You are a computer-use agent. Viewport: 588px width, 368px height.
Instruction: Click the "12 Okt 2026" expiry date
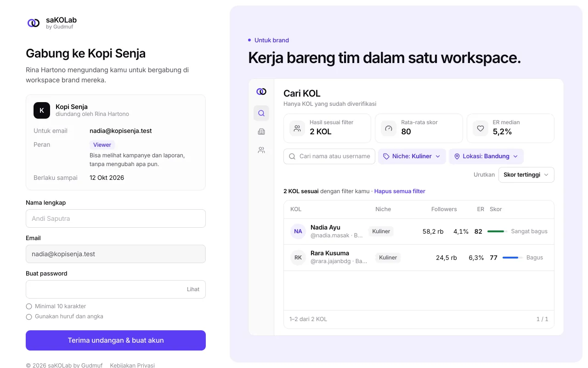(107, 178)
